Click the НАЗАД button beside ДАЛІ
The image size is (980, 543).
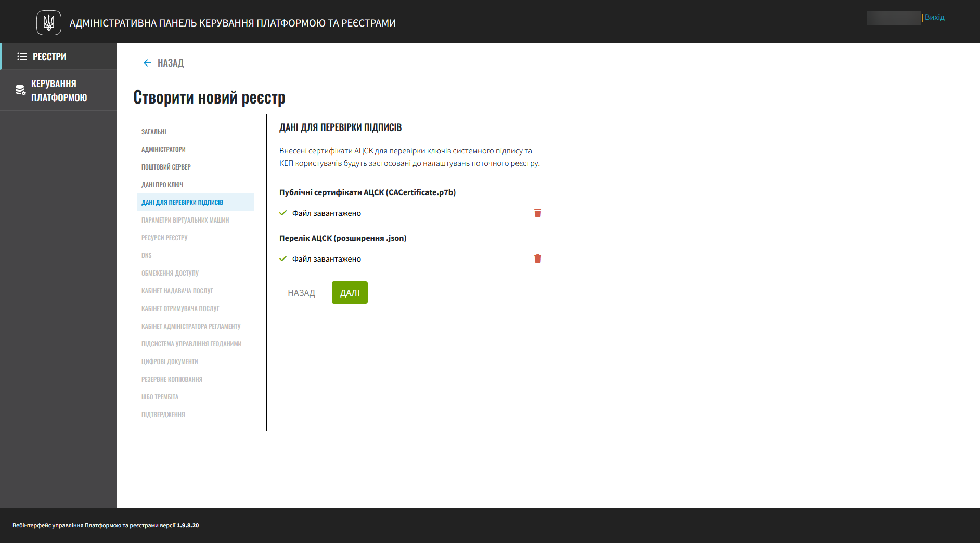302,293
